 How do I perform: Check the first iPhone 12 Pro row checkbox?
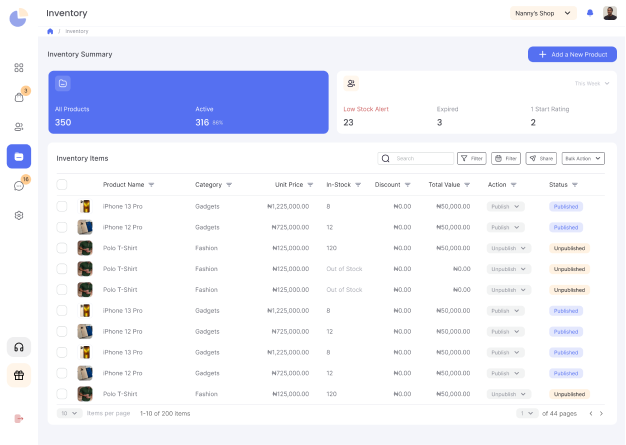61,227
